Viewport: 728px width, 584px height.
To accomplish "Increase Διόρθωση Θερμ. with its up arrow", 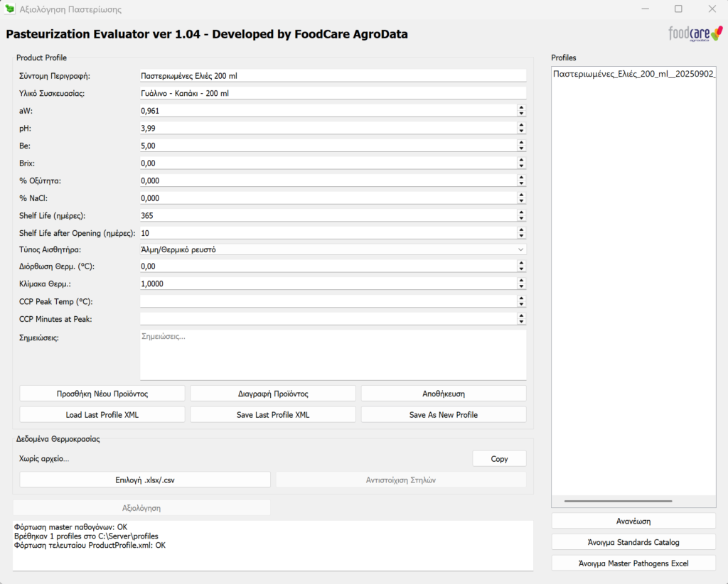I will [521, 263].
